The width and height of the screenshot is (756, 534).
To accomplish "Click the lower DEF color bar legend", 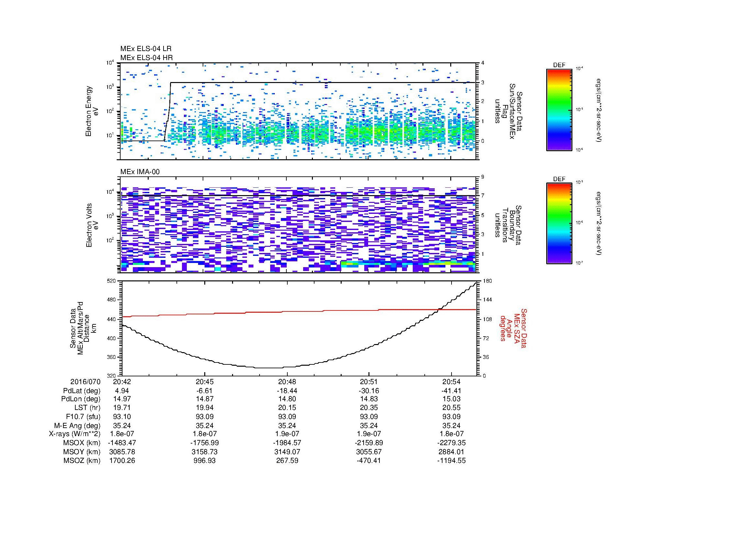I will tap(559, 224).
